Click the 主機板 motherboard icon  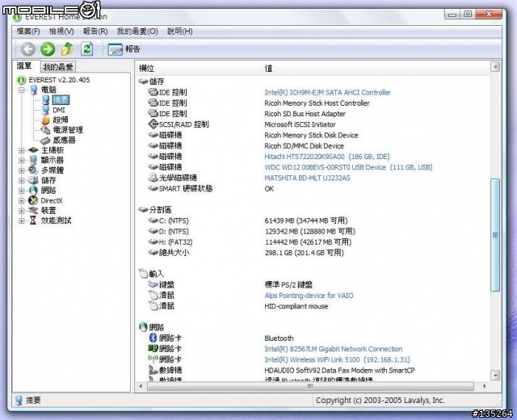point(33,150)
